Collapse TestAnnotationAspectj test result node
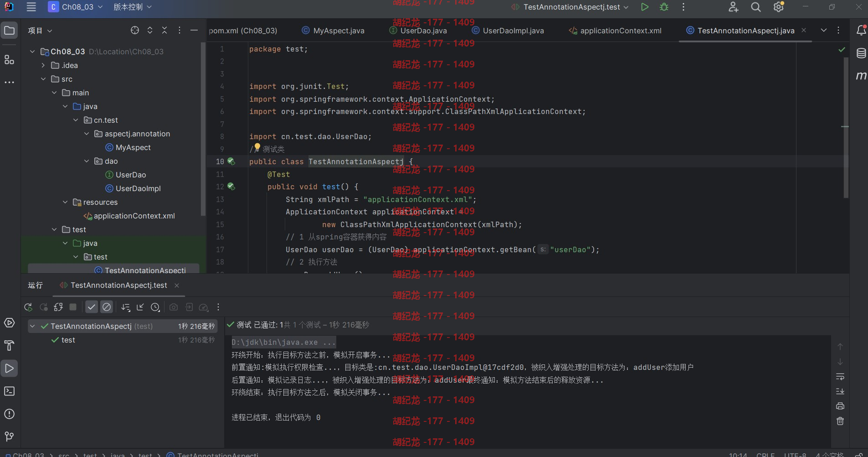The width and height of the screenshot is (868, 457). tap(32, 326)
